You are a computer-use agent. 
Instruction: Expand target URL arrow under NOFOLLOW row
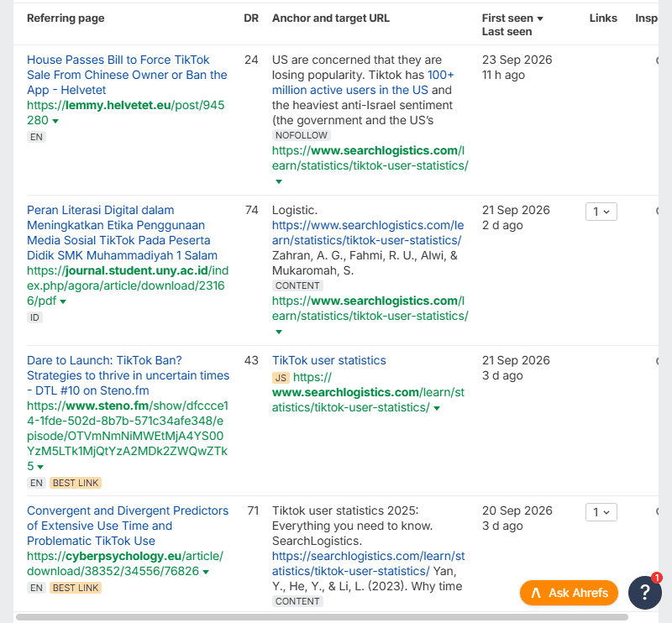pyautogui.click(x=279, y=181)
